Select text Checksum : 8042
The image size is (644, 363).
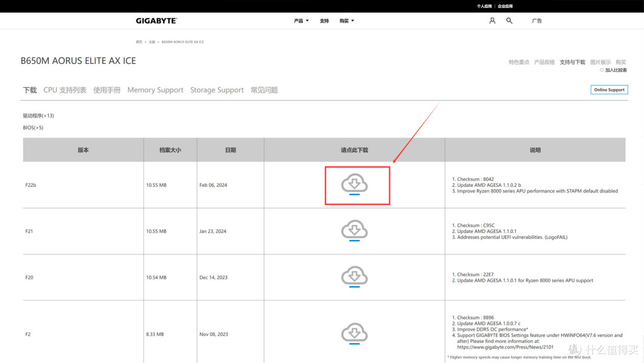pyautogui.click(x=476, y=179)
